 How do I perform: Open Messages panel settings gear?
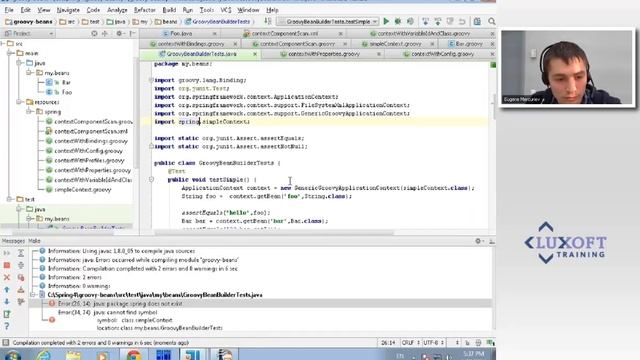[x=479, y=241]
